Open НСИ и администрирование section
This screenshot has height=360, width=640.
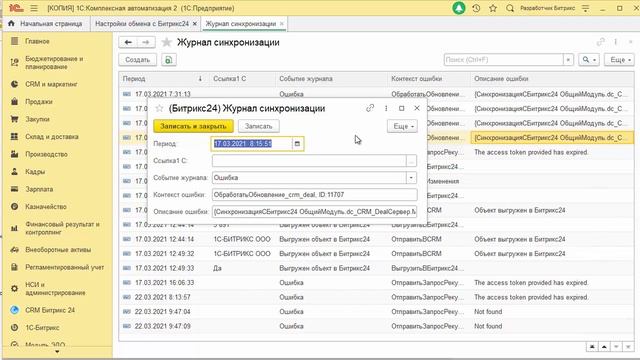[55, 289]
